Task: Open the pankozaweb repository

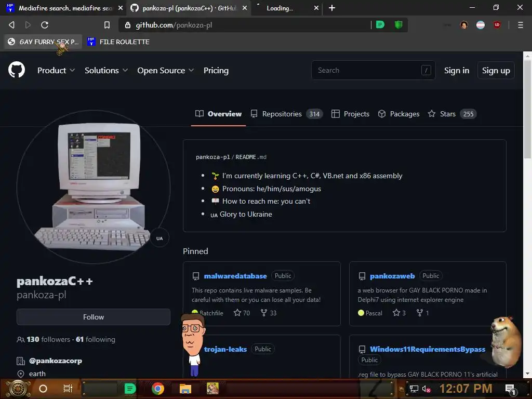Action: pyautogui.click(x=392, y=276)
